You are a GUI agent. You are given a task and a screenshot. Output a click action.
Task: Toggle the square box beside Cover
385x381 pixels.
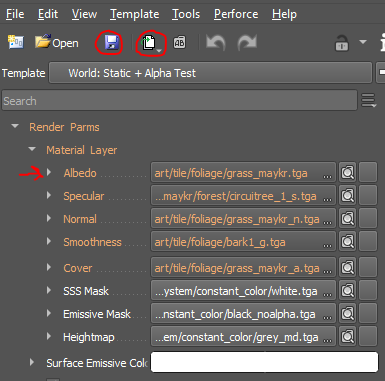368,267
